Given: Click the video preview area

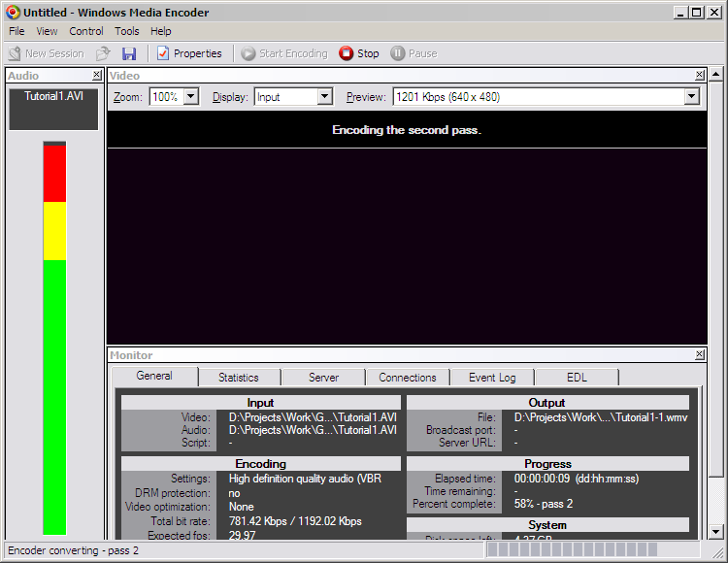Looking at the screenshot, I should click(x=407, y=247).
